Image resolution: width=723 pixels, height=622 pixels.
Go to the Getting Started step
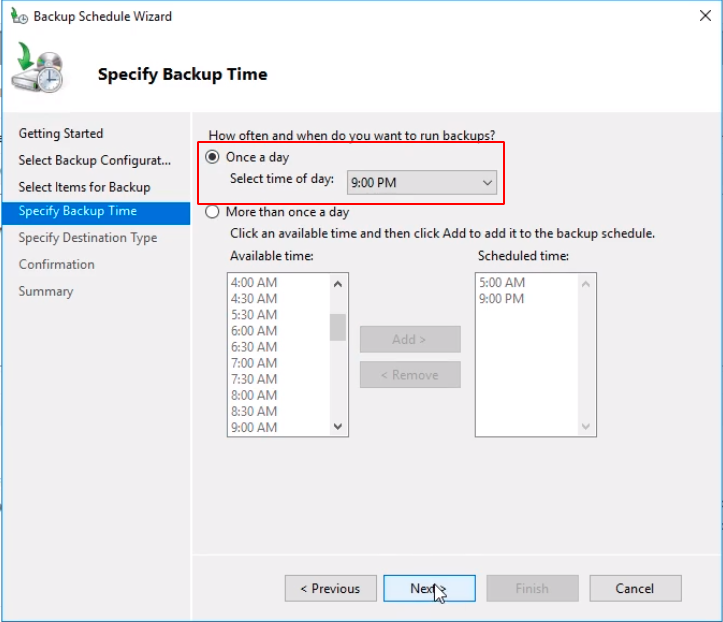(61, 133)
